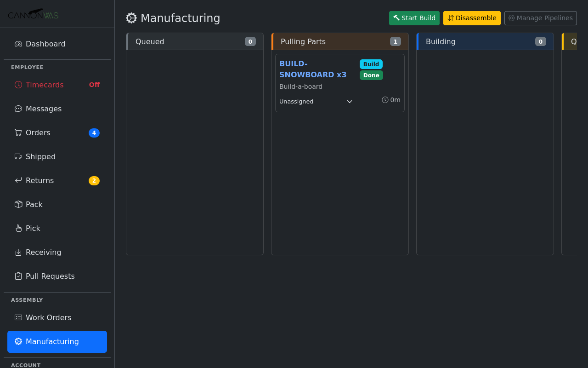Open the Unassigned assignee dropdown
Screen dimensions: 588x368
click(316, 101)
